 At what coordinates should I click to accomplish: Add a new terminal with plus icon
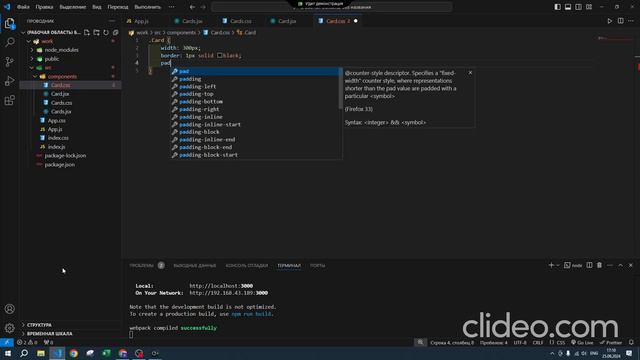click(551, 265)
